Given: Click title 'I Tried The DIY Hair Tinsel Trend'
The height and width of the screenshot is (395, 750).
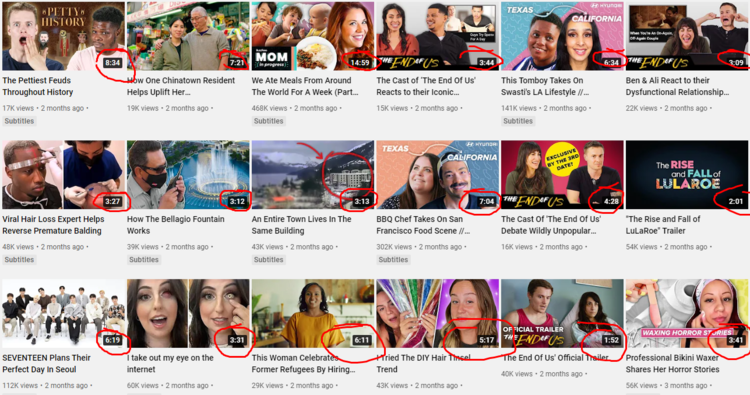Looking at the screenshot, I should pos(423,363).
